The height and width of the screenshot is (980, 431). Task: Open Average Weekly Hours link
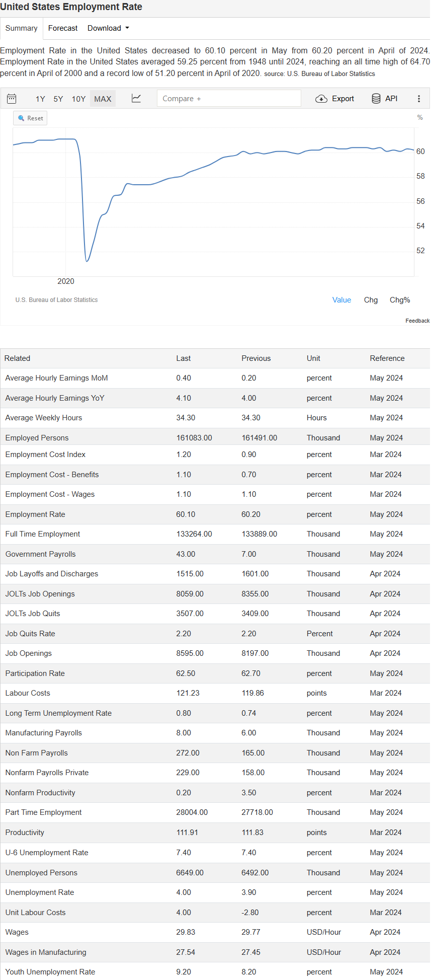[x=44, y=418]
